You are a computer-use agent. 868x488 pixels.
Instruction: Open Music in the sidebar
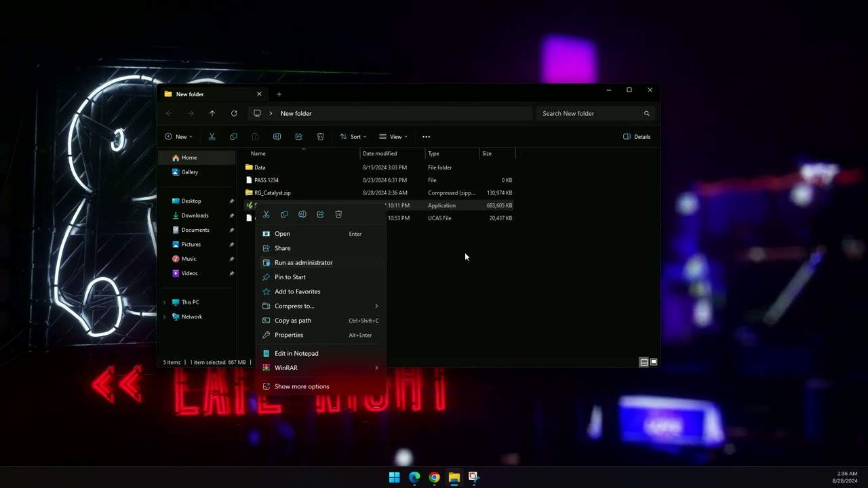[197, 259]
